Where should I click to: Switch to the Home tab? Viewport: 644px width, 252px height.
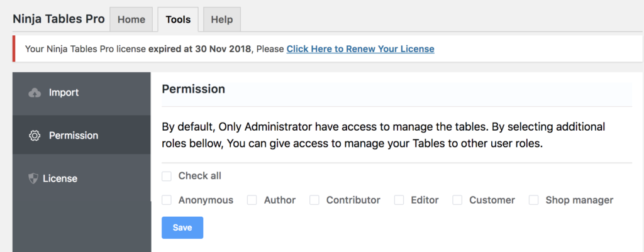(x=131, y=19)
